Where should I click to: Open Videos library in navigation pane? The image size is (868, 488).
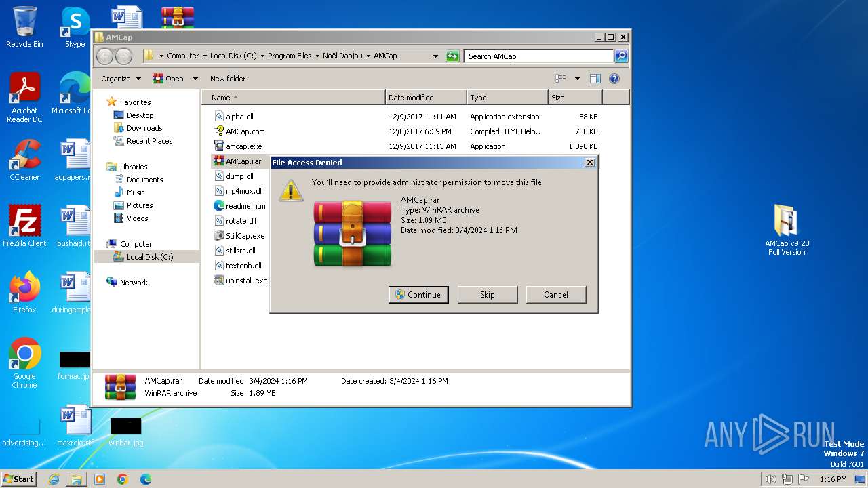click(137, 218)
